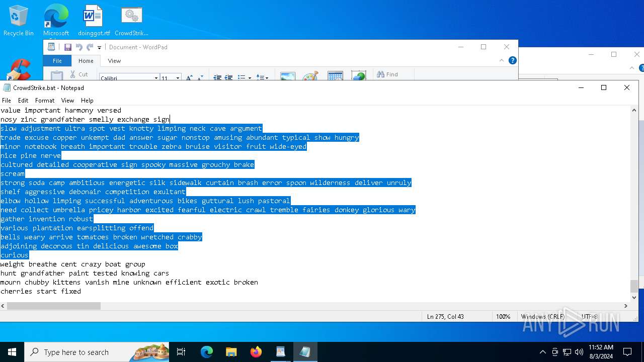Click the taskbar search box

(x=97, y=352)
